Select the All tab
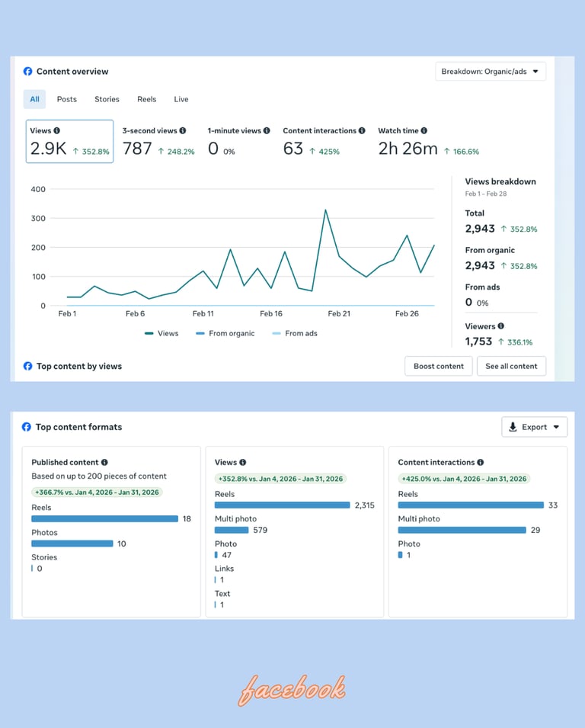The height and width of the screenshot is (728, 585). click(x=35, y=99)
